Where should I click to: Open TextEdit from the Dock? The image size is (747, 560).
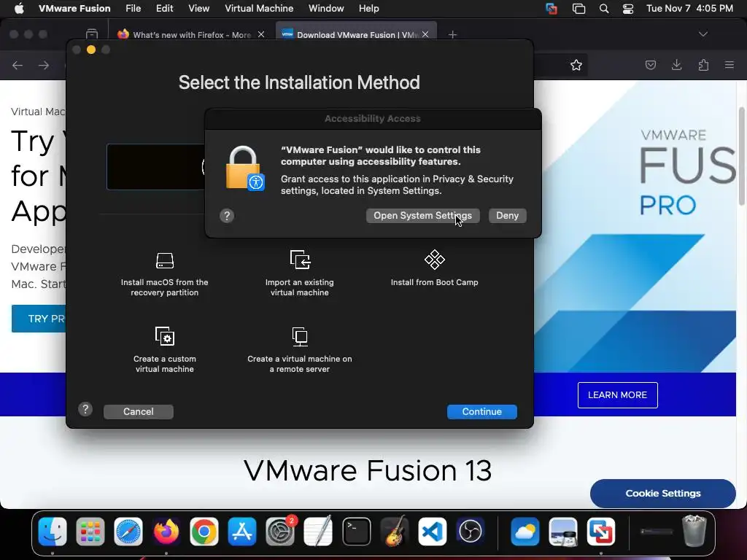[x=318, y=532]
